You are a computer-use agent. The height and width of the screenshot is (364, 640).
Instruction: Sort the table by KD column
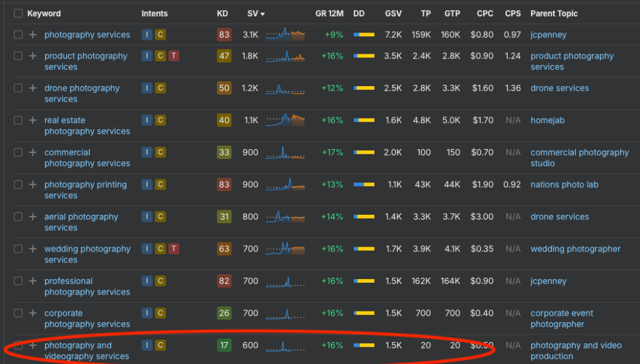click(x=222, y=14)
